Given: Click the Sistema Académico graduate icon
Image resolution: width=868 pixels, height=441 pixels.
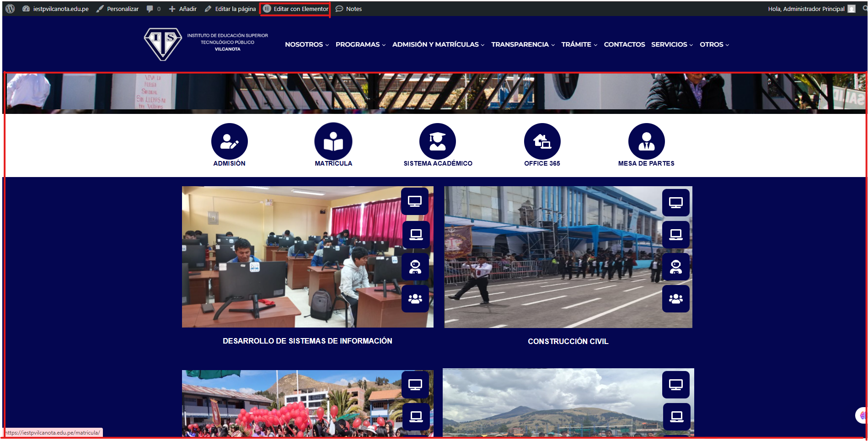Looking at the screenshot, I should [x=438, y=142].
